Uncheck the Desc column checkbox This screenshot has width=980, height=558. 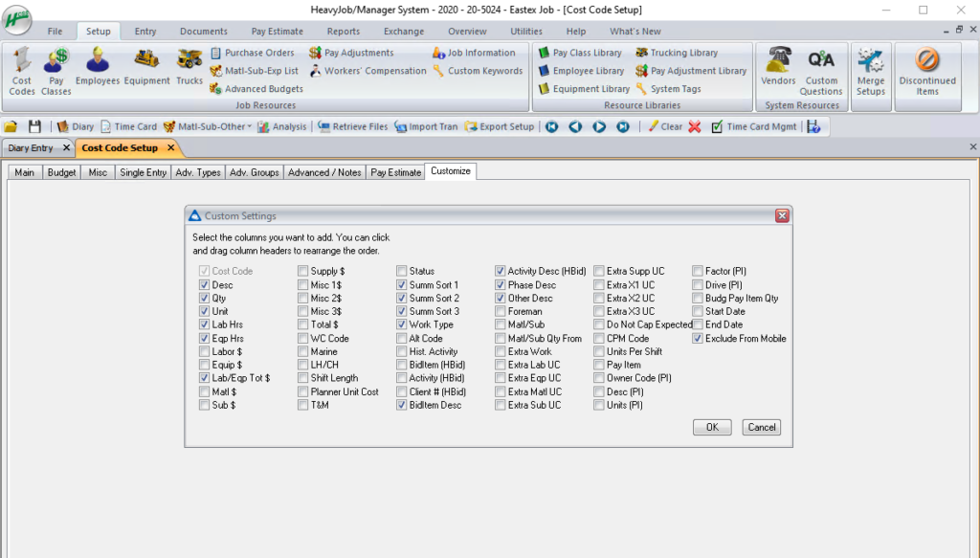204,285
